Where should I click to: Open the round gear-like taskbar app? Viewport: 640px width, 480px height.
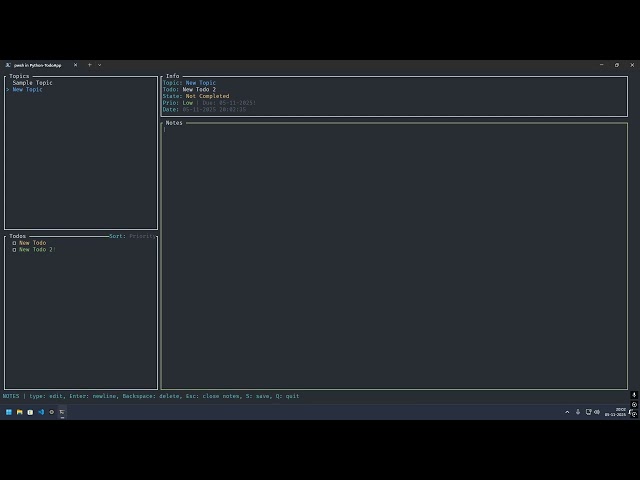point(51,412)
